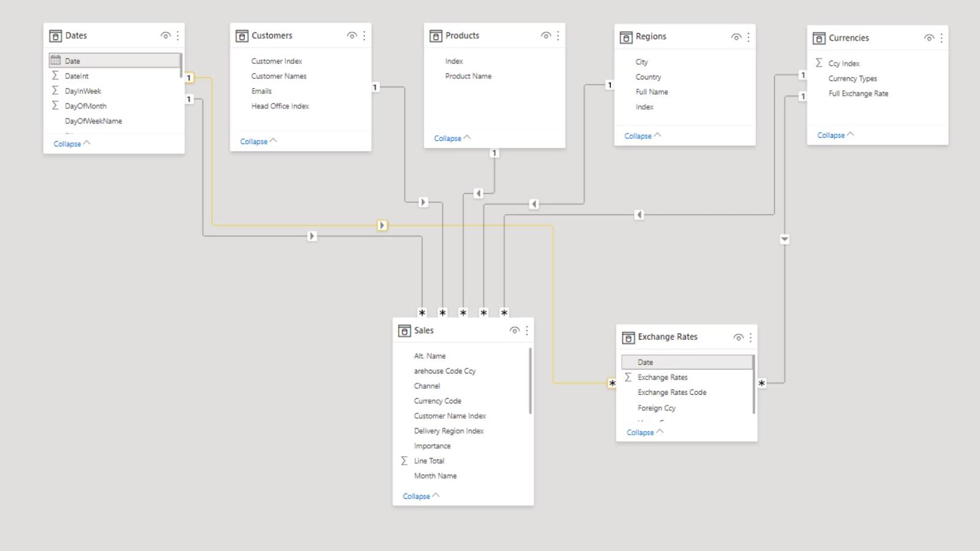Collapse the Products table card

click(x=452, y=138)
